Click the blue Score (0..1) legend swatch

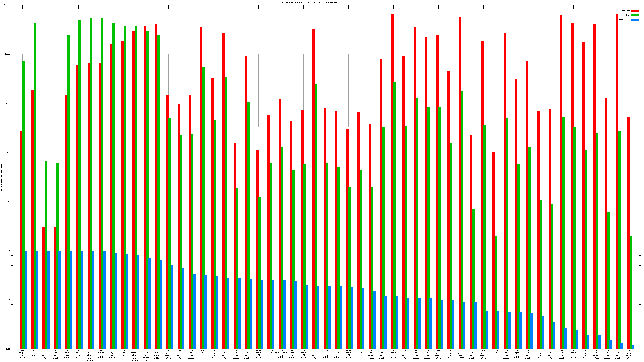pyautogui.click(x=635, y=20)
